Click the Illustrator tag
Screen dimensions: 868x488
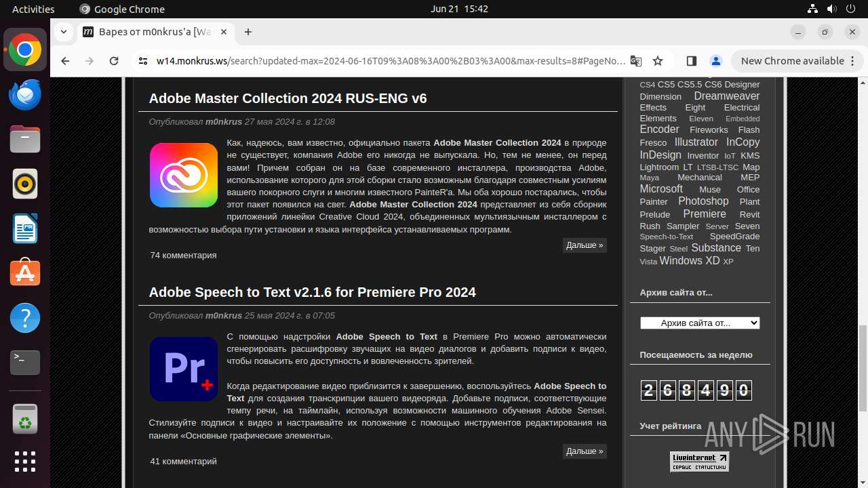click(696, 142)
